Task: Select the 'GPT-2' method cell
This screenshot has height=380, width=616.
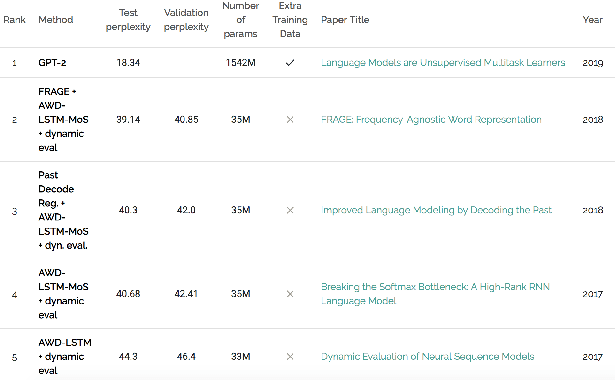Action: point(52,63)
